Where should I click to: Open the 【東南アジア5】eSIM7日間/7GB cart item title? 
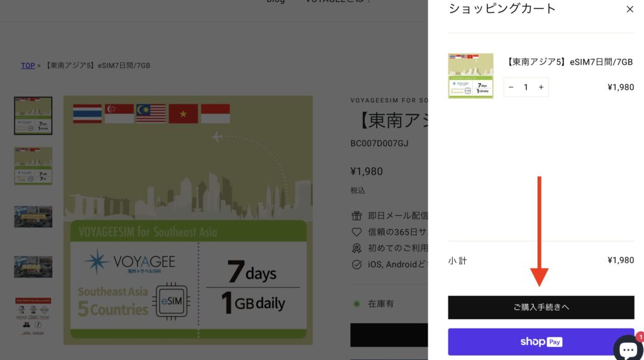pos(569,62)
